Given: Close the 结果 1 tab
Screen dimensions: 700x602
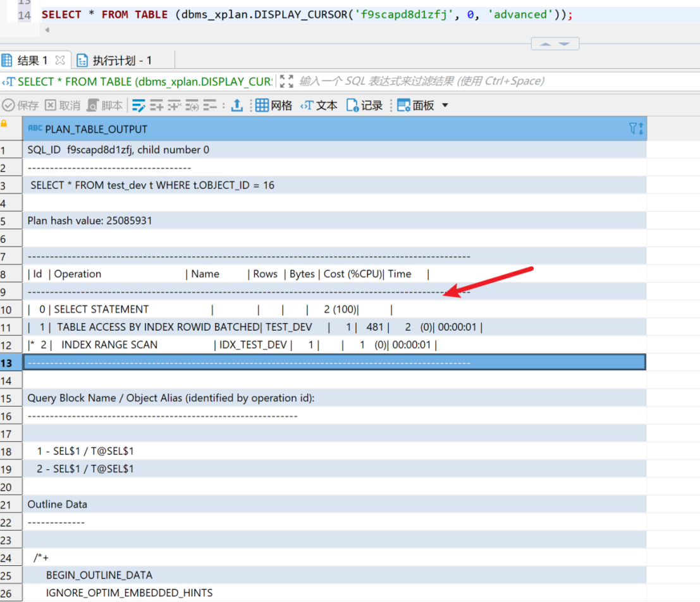Looking at the screenshot, I should [60, 61].
